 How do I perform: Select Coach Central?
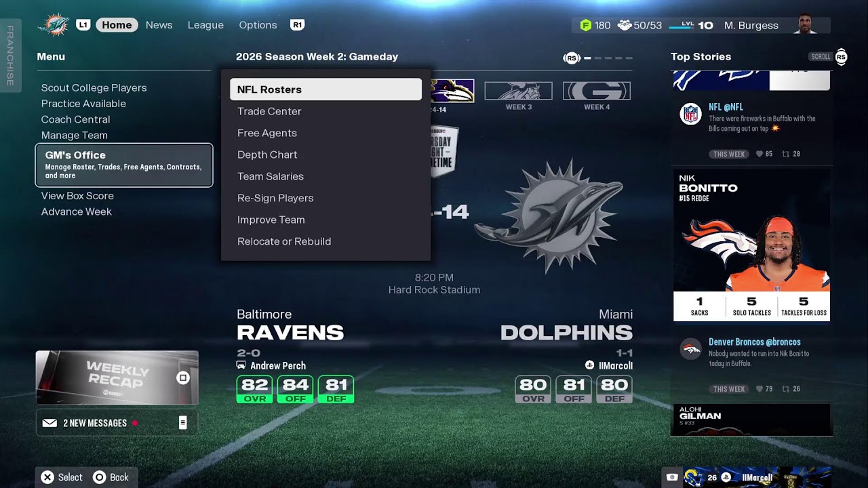(x=75, y=119)
